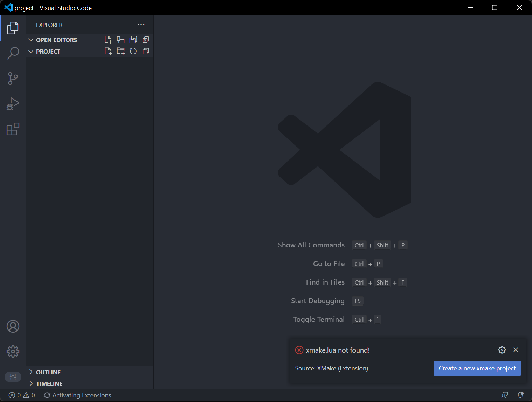
Task: Close all editors in Open Editors
Action: tap(146, 40)
